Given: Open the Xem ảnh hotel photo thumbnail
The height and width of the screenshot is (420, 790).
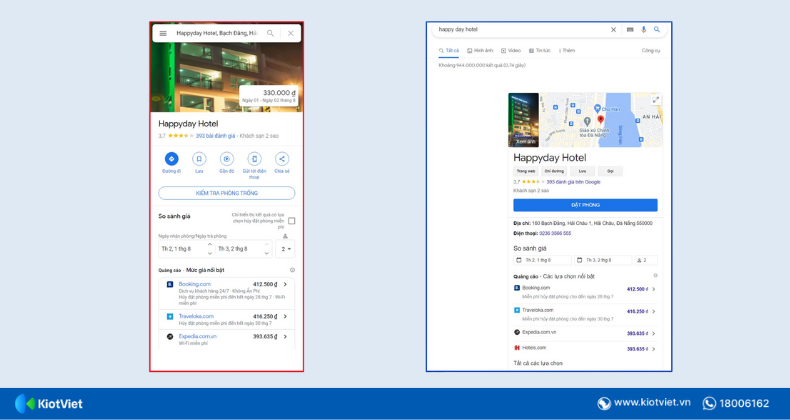Looking at the screenshot, I should [523, 120].
